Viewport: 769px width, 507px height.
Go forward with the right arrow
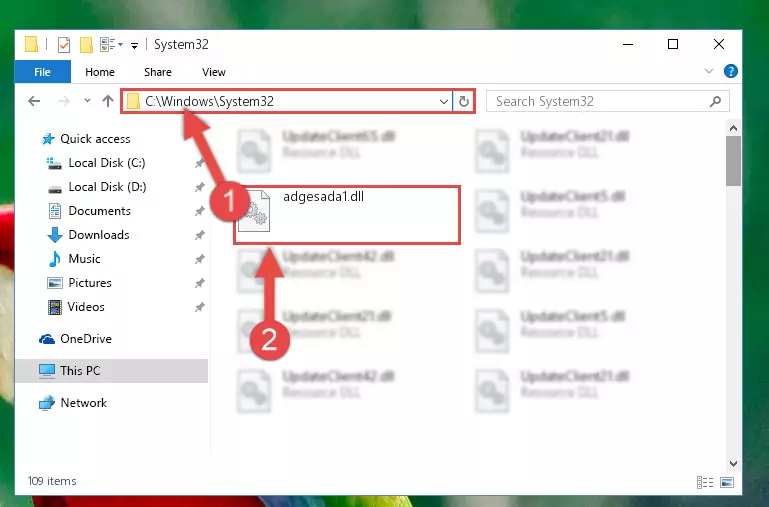point(64,101)
